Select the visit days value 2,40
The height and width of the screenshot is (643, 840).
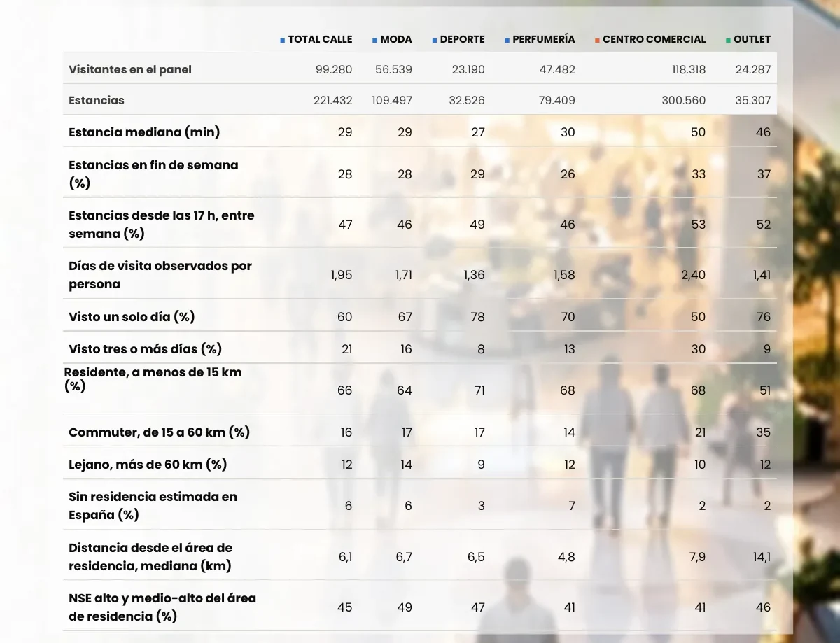pyautogui.click(x=694, y=275)
